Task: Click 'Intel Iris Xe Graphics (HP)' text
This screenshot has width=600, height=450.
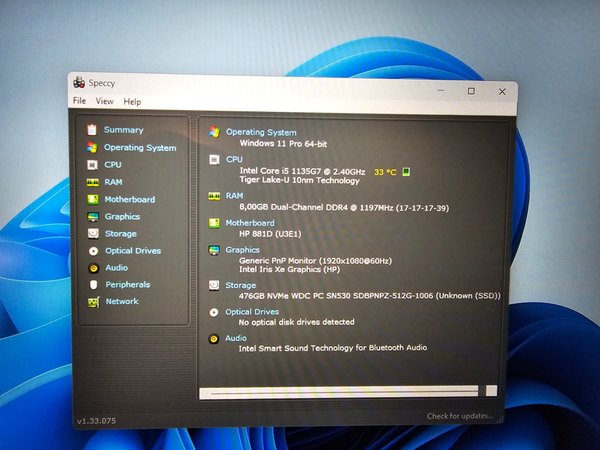Action: [x=289, y=269]
